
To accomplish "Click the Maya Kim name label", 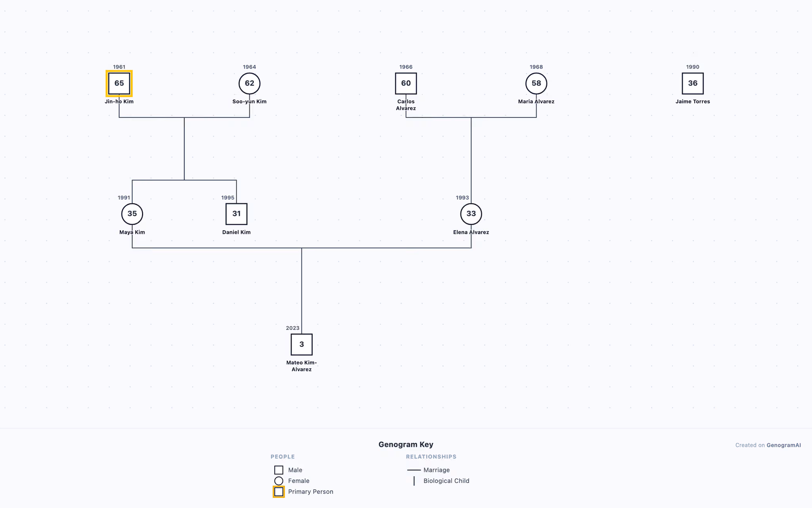I will (132, 232).
